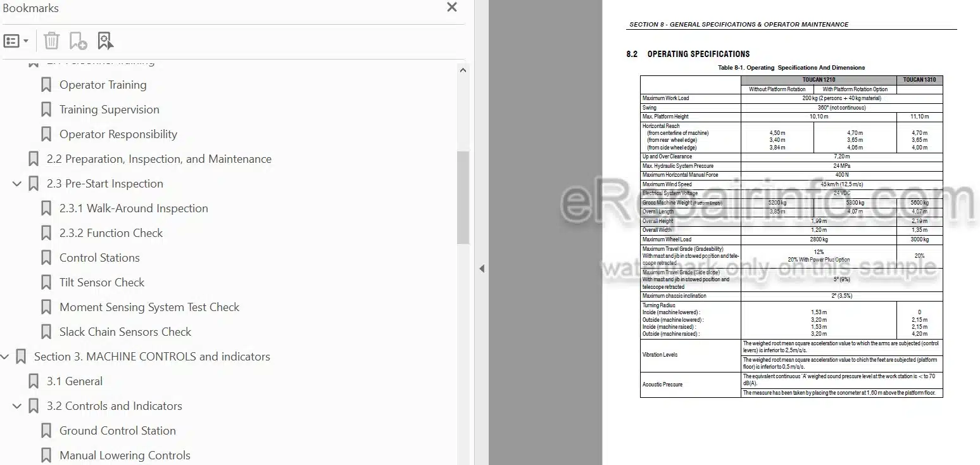Click the SECTION 8 page header text
This screenshot has width=980, height=465.
pos(739,25)
